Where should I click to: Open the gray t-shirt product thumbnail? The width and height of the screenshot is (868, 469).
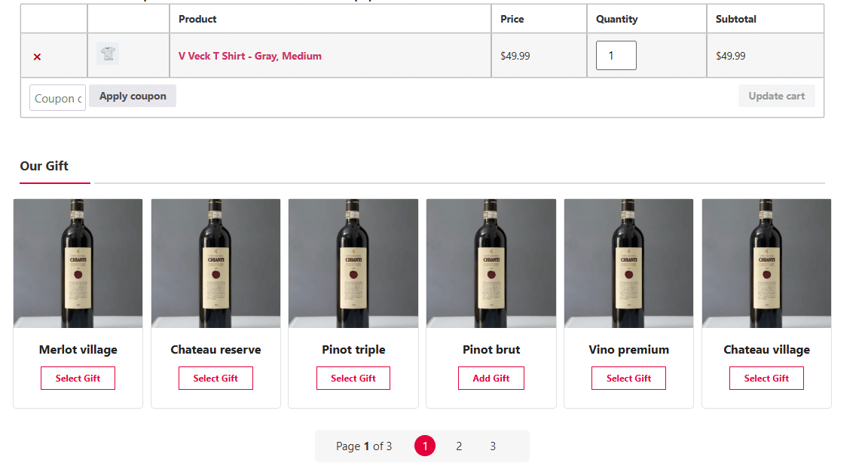click(x=108, y=54)
